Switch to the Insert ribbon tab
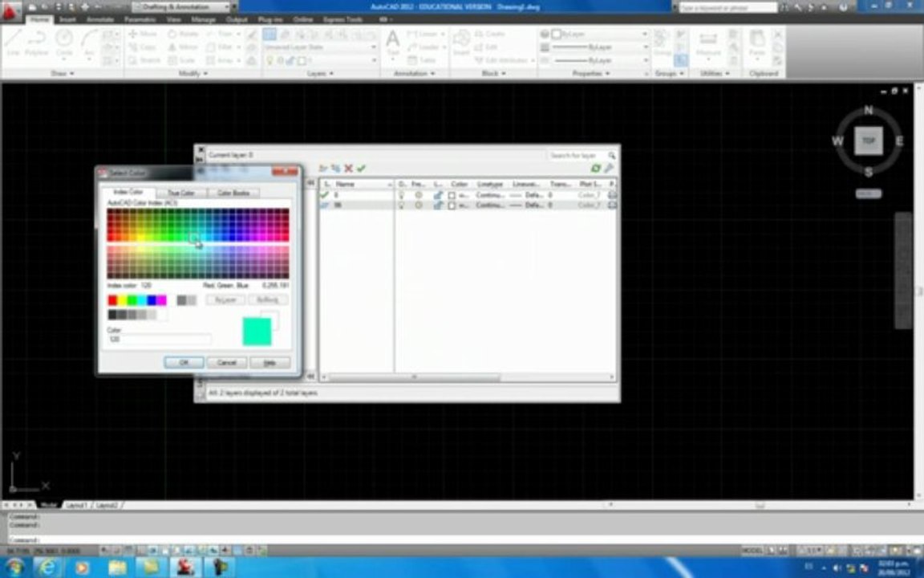The height and width of the screenshot is (578, 924). 67,19
